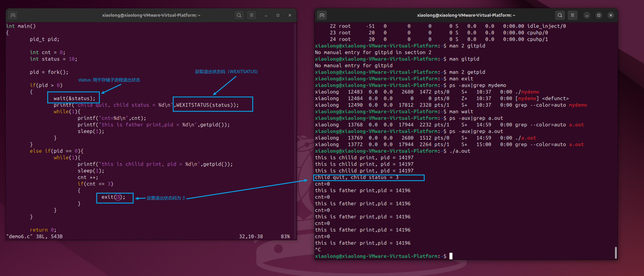
Task: Click the 'int cnt = 0;' line
Action: tap(48, 52)
